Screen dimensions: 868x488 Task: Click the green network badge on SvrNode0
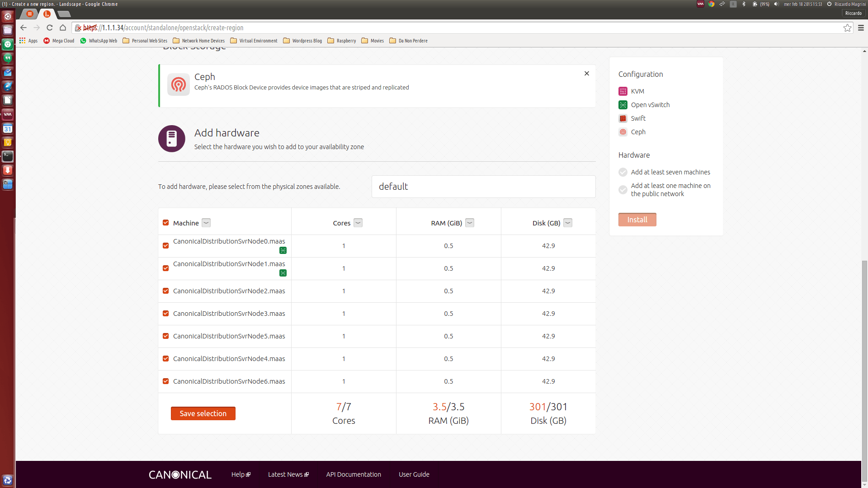[x=283, y=250]
